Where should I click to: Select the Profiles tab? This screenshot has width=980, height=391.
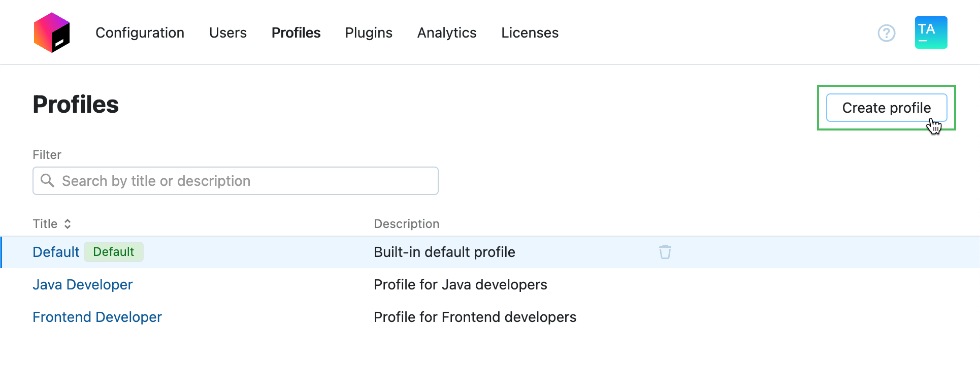tap(296, 32)
